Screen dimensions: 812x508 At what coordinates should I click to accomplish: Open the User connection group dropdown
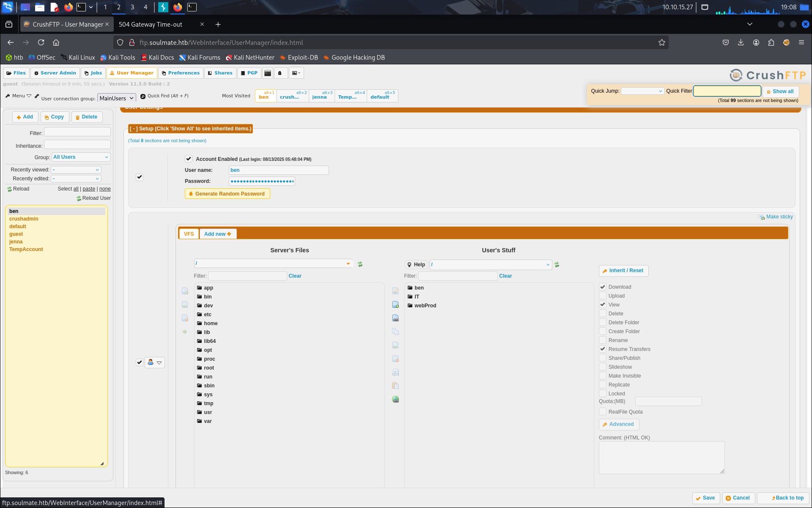[116, 98]
